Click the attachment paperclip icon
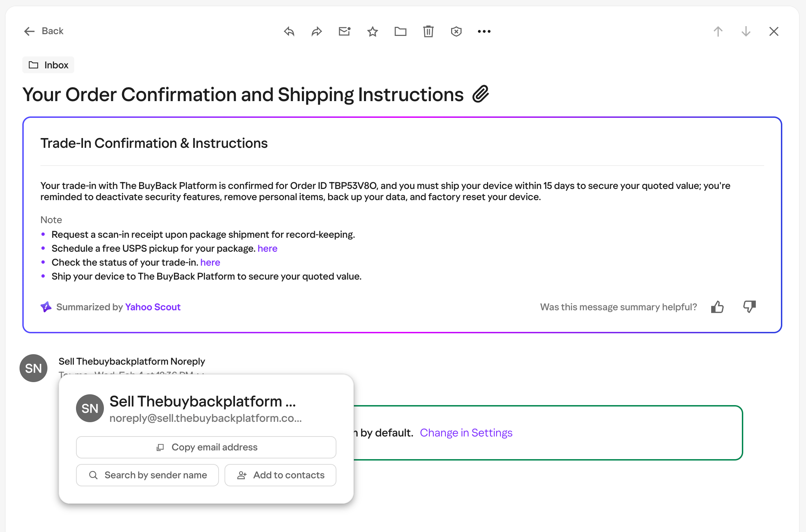Viewport: 806px width, 532px height. [481, 94]
